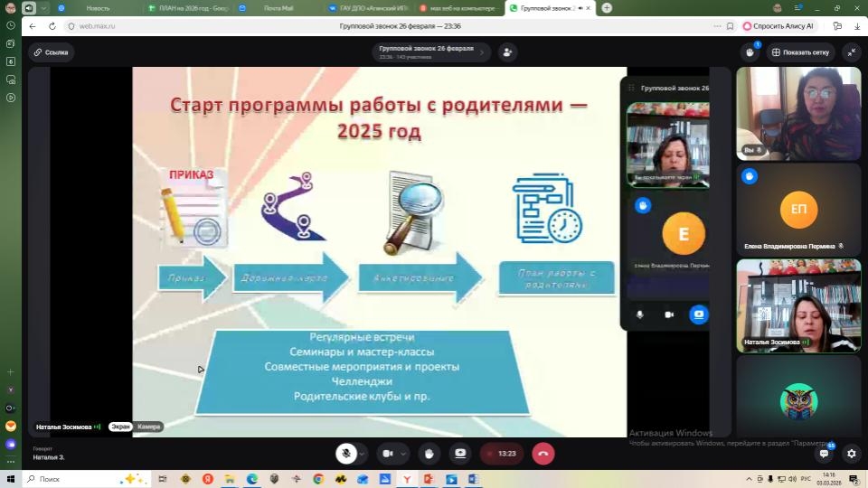The image size is (868, 488).
Task: Collapse fullscreen view with the arrows icon
Action: (851, 52)
